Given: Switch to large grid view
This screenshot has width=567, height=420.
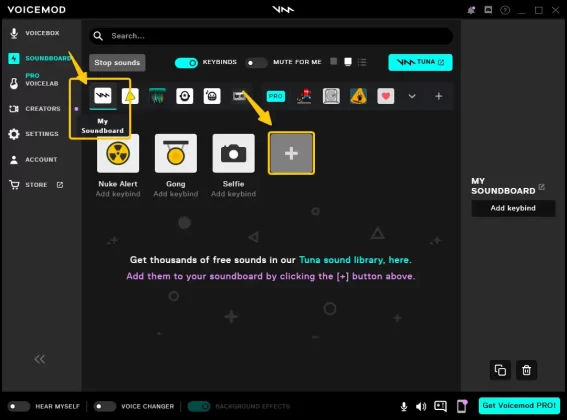Looking at the screenshot, I should tap(348, 62).
